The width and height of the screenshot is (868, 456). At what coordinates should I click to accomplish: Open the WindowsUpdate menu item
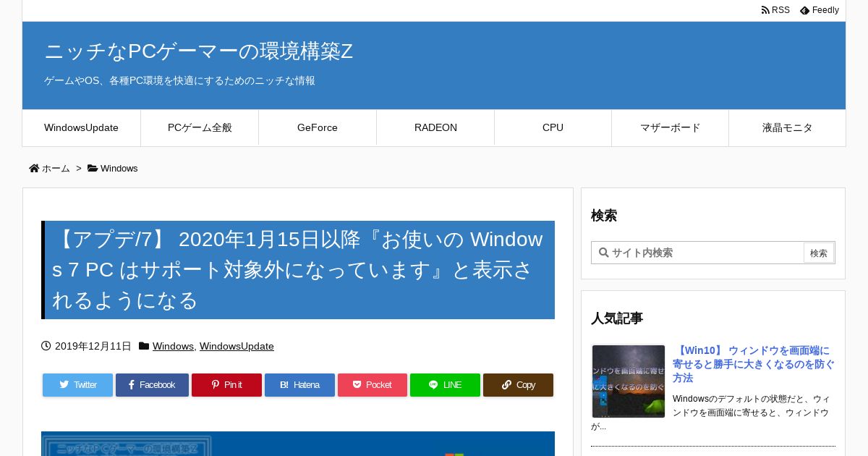click(81, 127)
